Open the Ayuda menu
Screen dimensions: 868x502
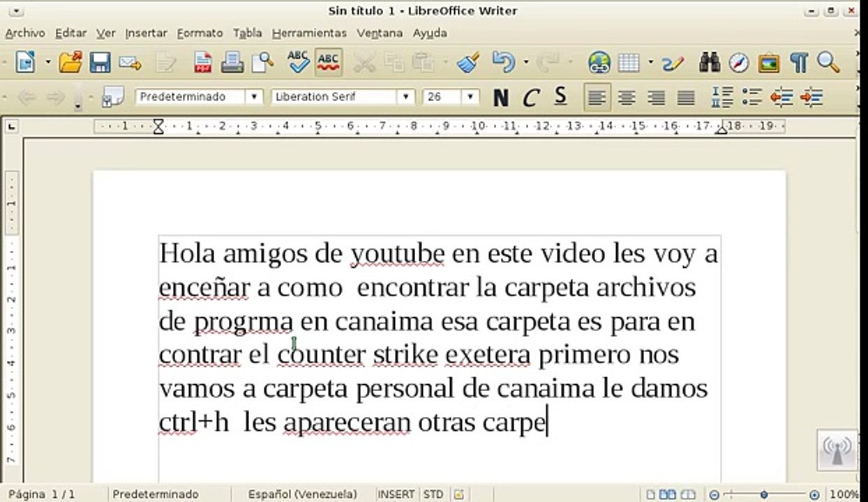click(430, 33)
